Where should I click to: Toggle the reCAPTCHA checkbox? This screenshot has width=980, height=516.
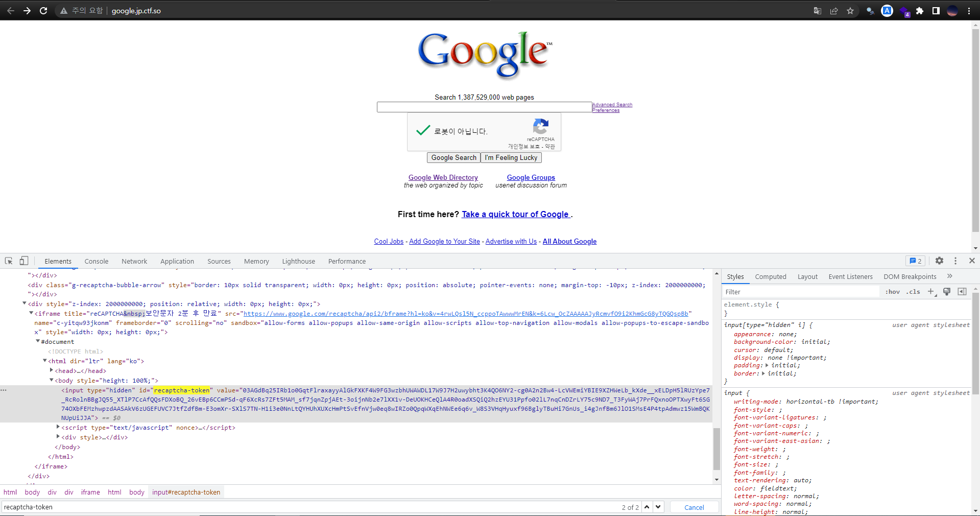click(x=423, y=131)
